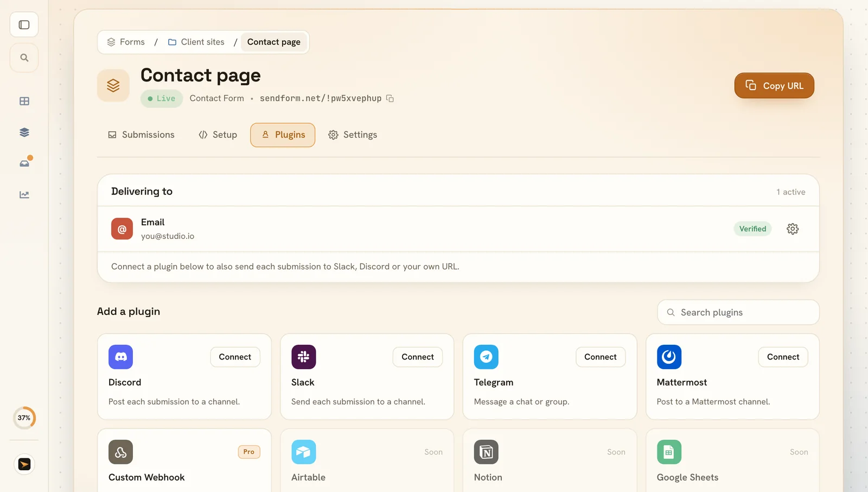Click the Mattermost logo icon
The height and width of the screenshot is (492, 868).
[x=669, y=357]
